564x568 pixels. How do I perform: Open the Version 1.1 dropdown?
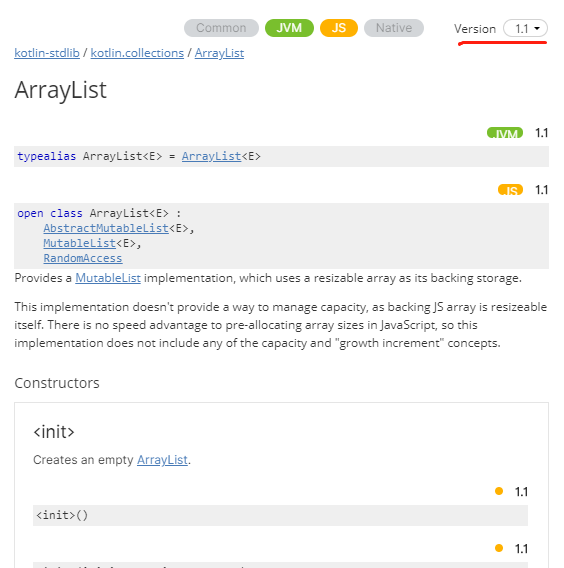coord(525,28)
